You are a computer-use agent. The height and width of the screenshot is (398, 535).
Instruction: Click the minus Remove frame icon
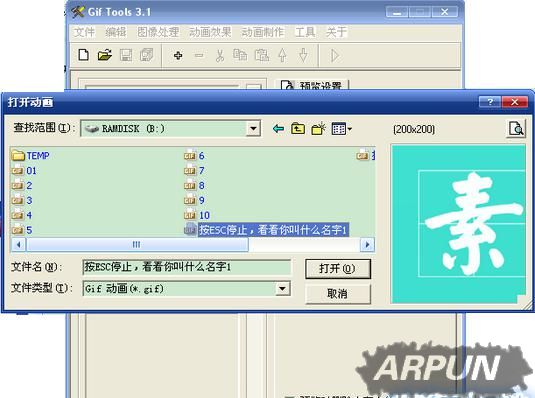pyautogui.click(x=199, y=55)
